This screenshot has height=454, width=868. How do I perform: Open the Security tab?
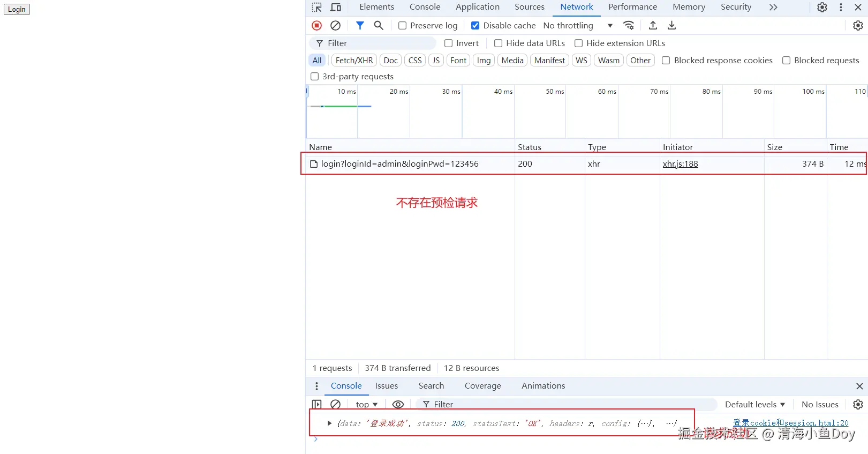736,7
